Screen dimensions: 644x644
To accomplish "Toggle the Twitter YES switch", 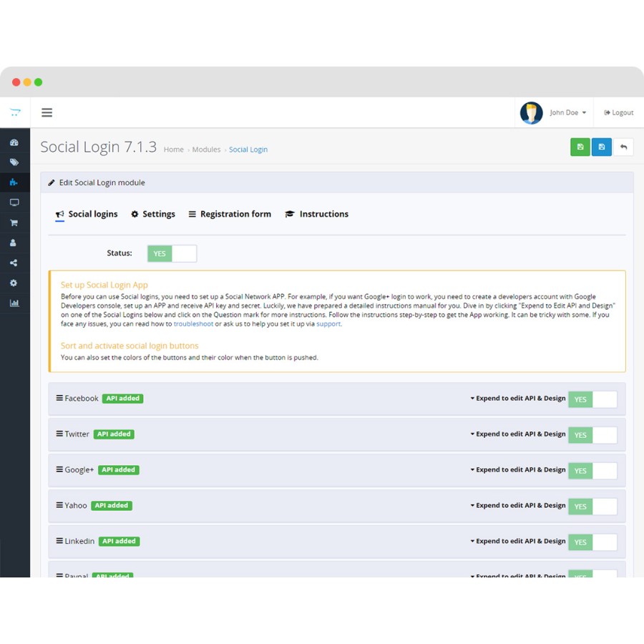I will pyautogui.click(x=592, y=435).
